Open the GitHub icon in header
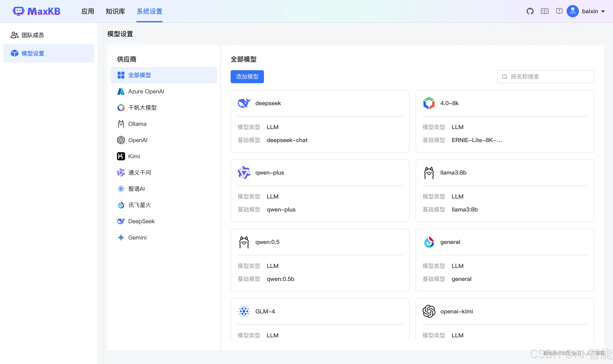Screen dimensions: 613x364 coord(530,11)
